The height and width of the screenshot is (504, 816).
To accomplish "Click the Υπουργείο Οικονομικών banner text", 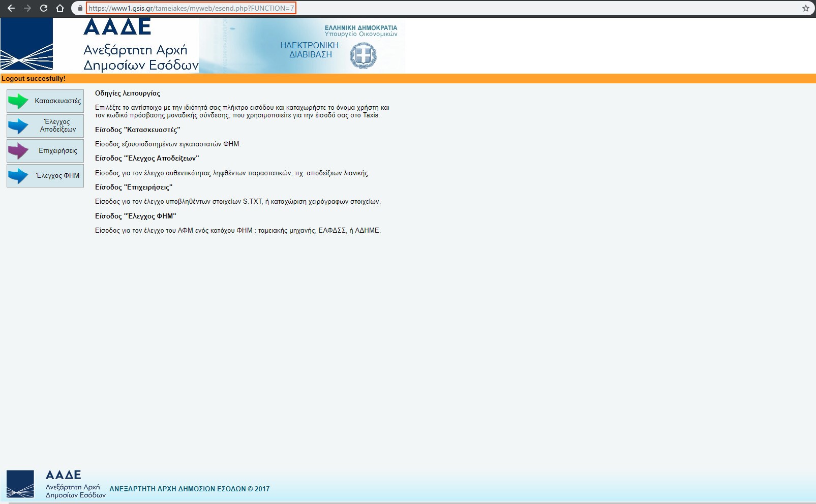I will (361, 34).
